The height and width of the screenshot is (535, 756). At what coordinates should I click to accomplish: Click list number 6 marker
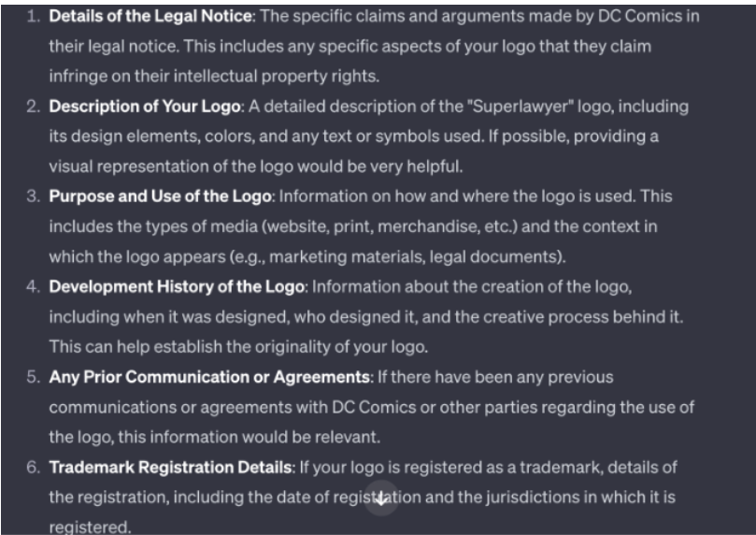pos(32,467)
